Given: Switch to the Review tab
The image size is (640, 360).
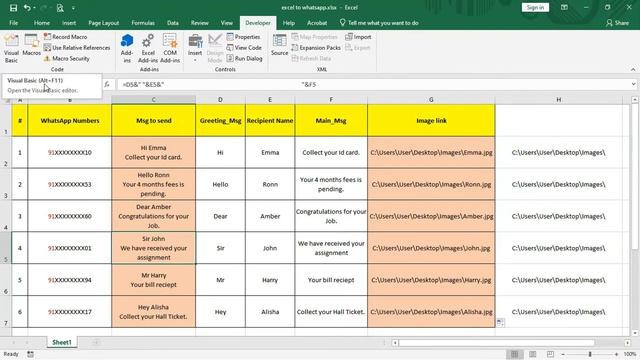Looking at the screenshot, I should tap(200, 23).
